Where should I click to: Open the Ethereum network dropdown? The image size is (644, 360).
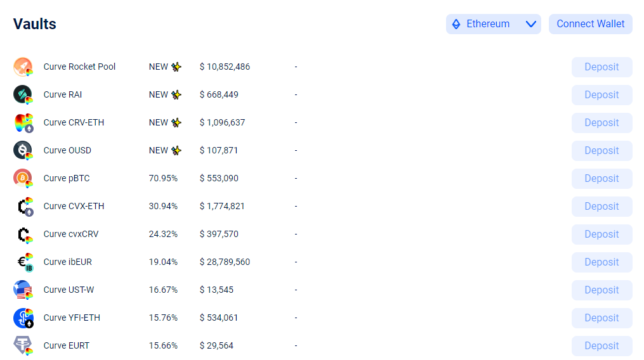pos(493,24)
